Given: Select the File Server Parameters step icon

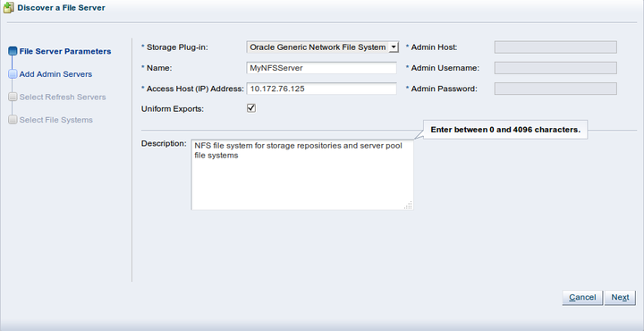Looking at the screenshot, I should [13, 51].
